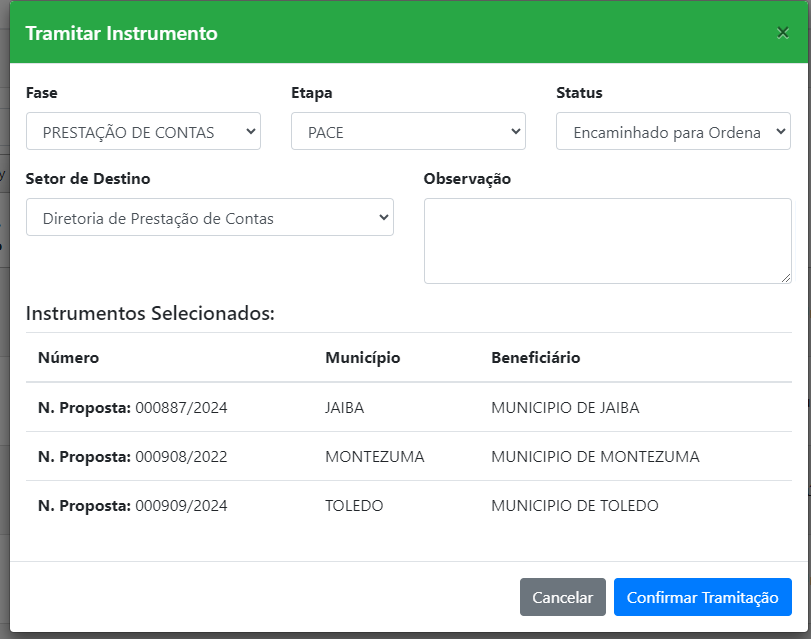Click the MONTEZUMA municipality cell
The height and width of the screenshot is (639, 811).
(x=374, y=457)
